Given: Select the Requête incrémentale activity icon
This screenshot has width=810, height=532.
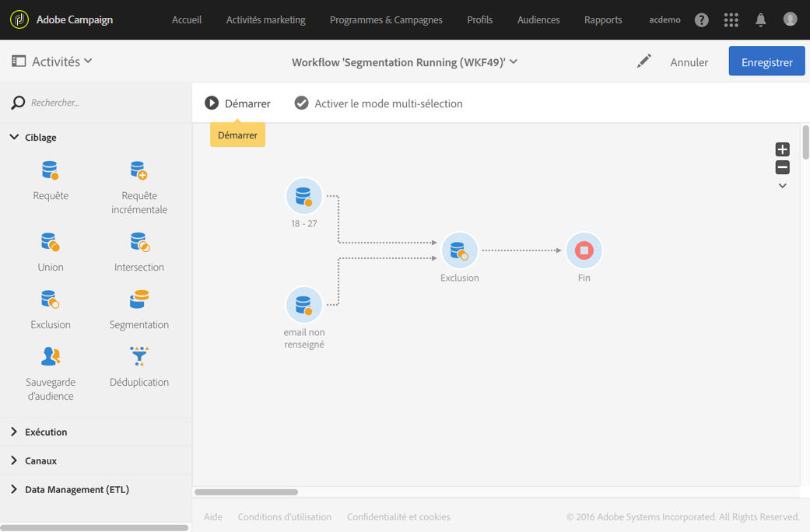Looking at the screenshot, I should click(139, 170).
